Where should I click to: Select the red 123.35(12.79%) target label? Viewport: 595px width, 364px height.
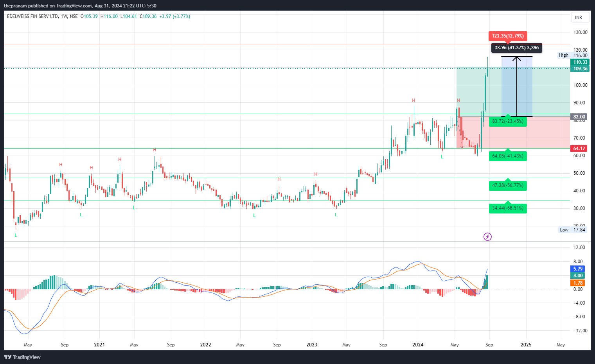508,36
